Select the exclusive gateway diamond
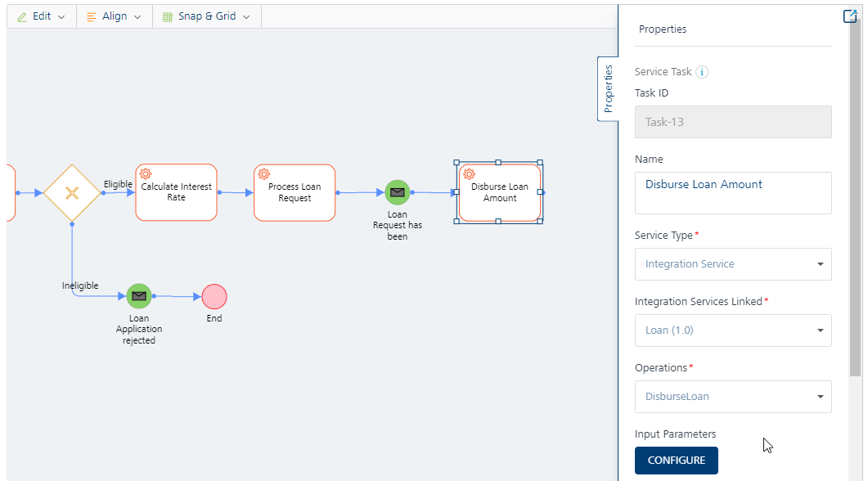This screenshot has height=481, width=868. click(x=72, y=193)
